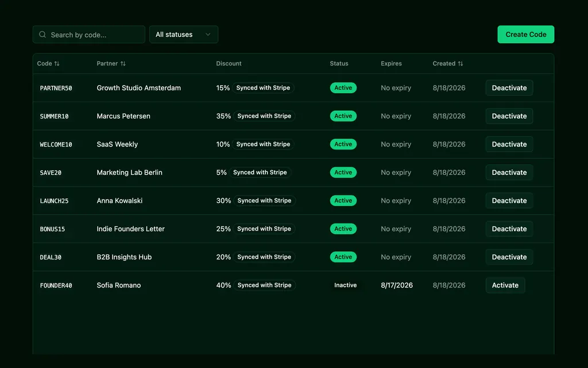Screen dimensions: 588x368
Task: Click the search magnifier icon
Action: 42,34
